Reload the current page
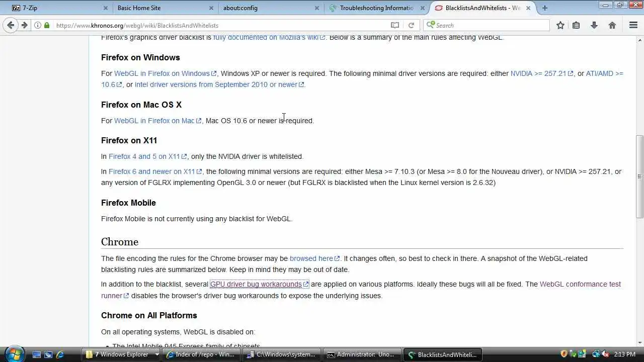 click(411, 25)
